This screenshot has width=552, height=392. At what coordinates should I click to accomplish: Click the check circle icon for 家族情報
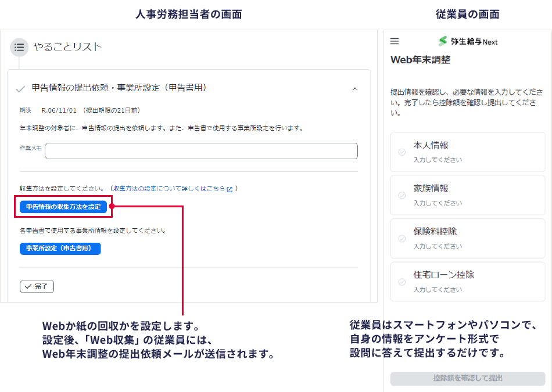click(x=402, y=196)
